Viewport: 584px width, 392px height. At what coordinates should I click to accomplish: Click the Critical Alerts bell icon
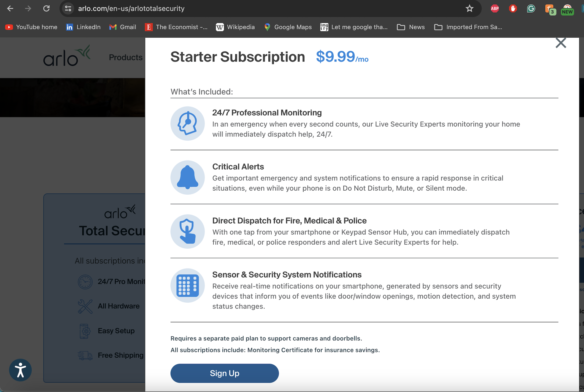click(188, 177)
